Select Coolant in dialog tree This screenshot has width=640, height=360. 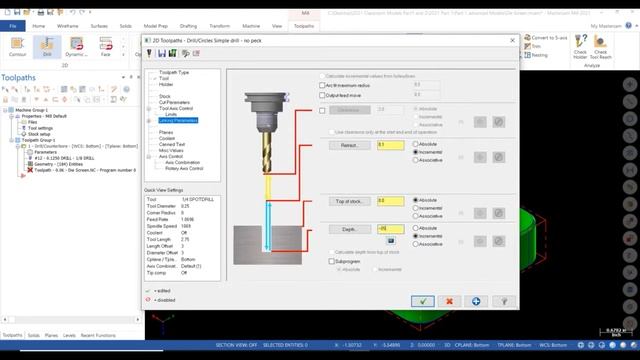coord(167,138)
